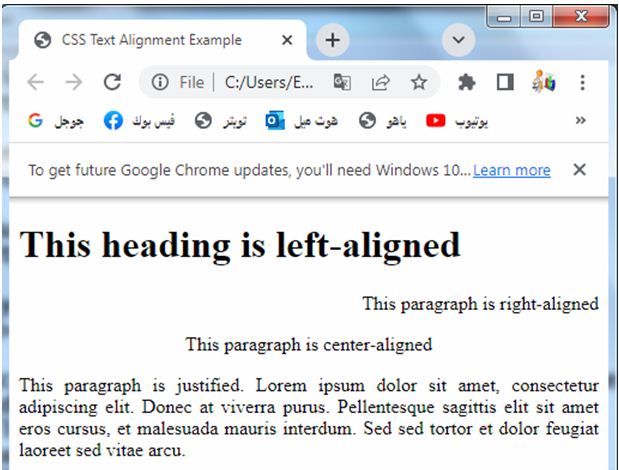Open the Google bookmark جوجل
The height and width of the screenshot is (470, 619).
click(x=56, y=121)
